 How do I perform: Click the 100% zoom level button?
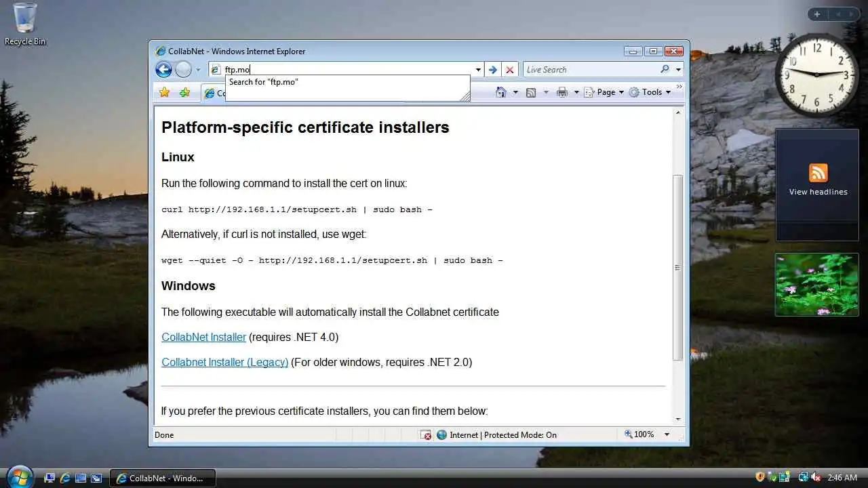(639, 434)
